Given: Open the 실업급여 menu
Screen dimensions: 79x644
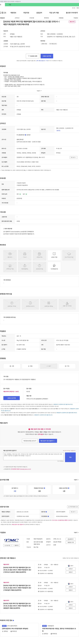Looking at the screenshot, I should click(39, 13).
